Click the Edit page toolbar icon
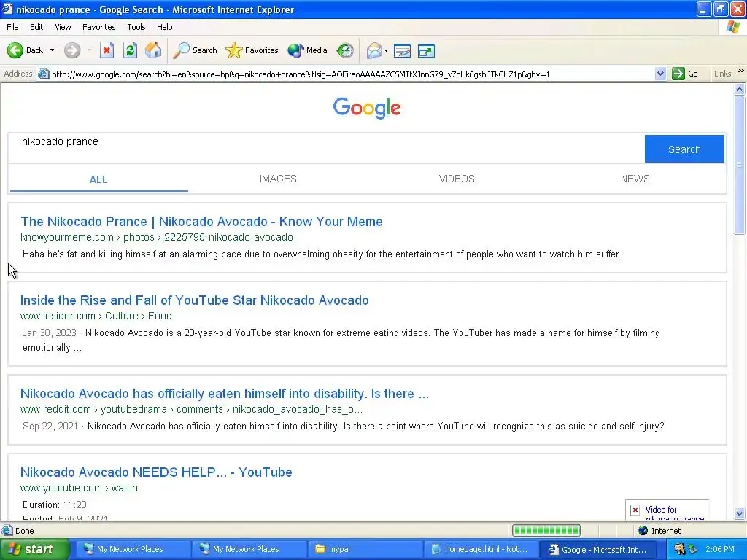Viewport: 747px width, 560px height. [x=403, y=50]
